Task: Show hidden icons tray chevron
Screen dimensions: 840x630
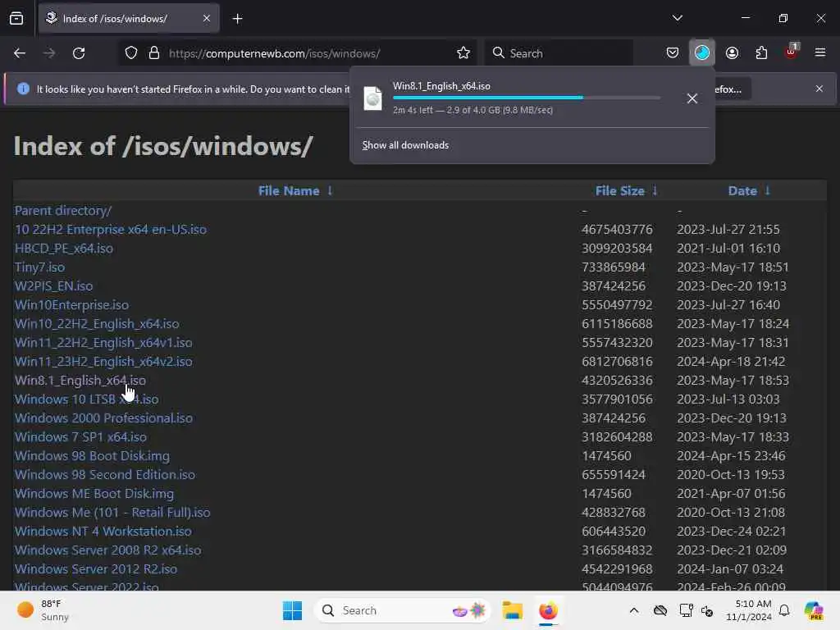Action: [634, 610]
